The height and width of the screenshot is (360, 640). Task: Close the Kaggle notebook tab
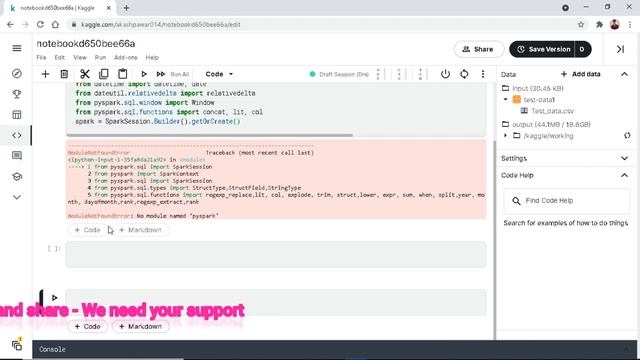pyautogui.click(x=109, y=8)
